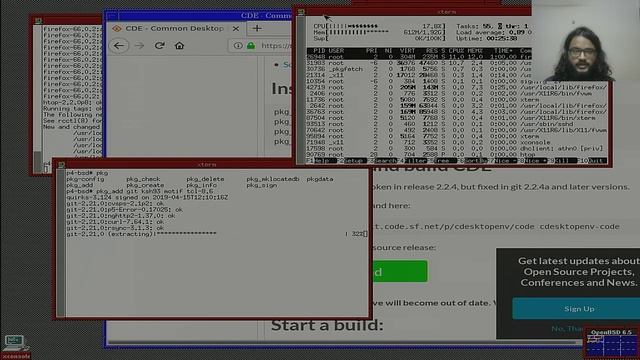Click the pkg_add xterm left scrollbar

point(61,243)
